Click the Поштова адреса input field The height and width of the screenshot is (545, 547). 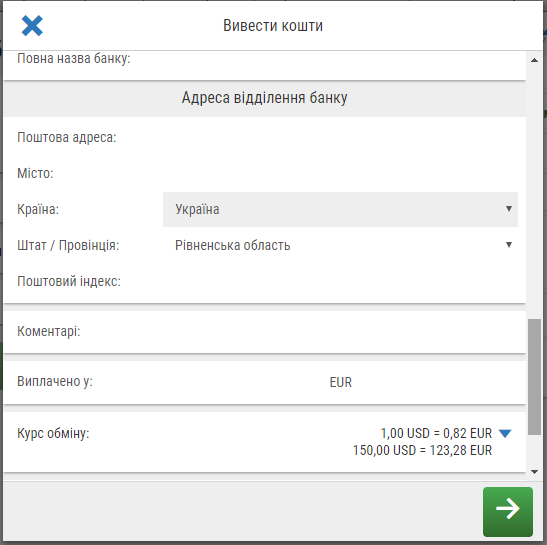[x=340, y=137]
